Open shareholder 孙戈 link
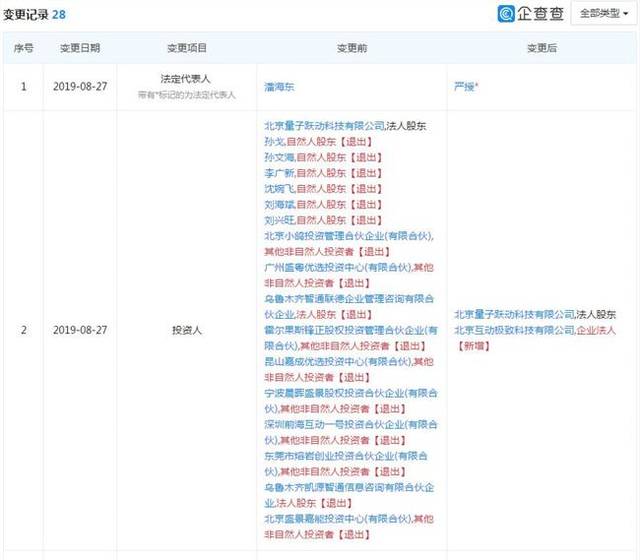Image resolution: width=640 pixels, height=560 pixels. 274,142
